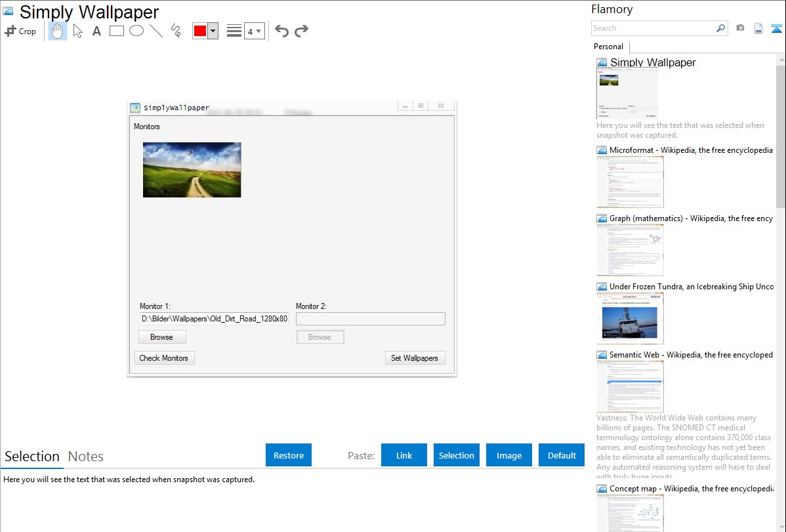Click the dirt road wallpaper preview
This screenshot has width=786, height=532.
tap(192, 170)
